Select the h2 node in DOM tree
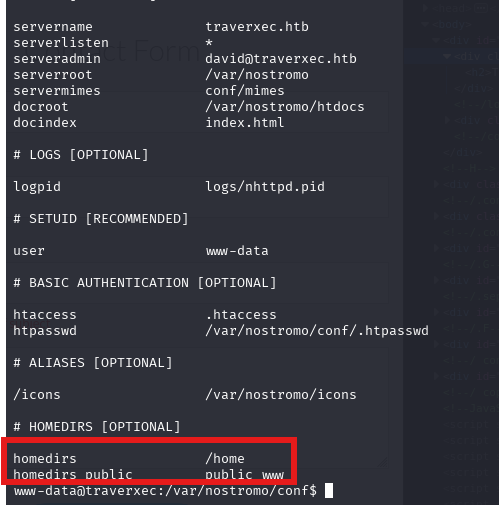 (x=481, y=72)
